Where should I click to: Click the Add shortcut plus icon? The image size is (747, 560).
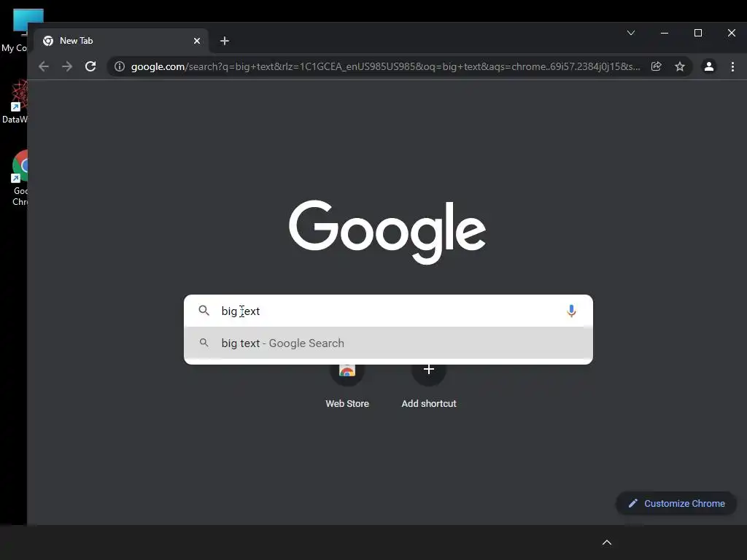coord(429,370)
